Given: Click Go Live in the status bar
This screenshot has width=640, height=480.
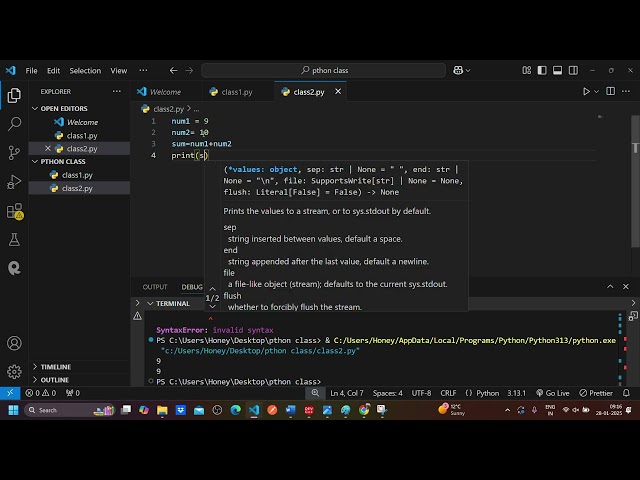Looking at the screenshot, I should (x=552, y=393).
